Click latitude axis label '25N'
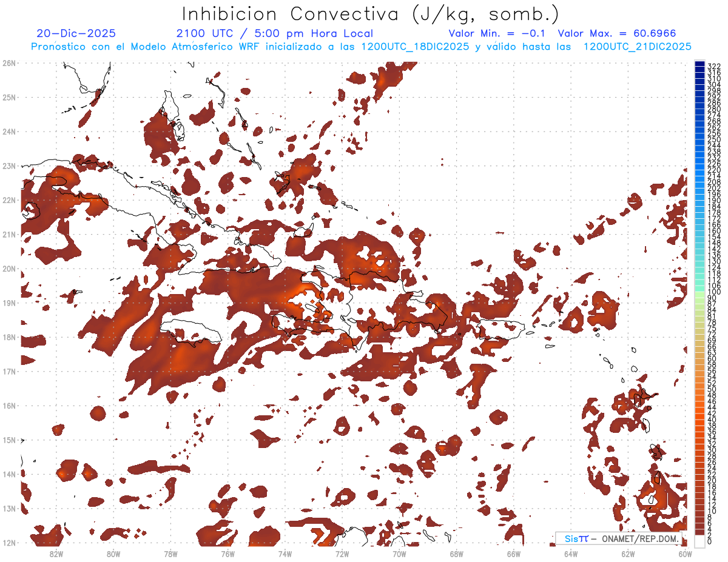 pos(9,97)
